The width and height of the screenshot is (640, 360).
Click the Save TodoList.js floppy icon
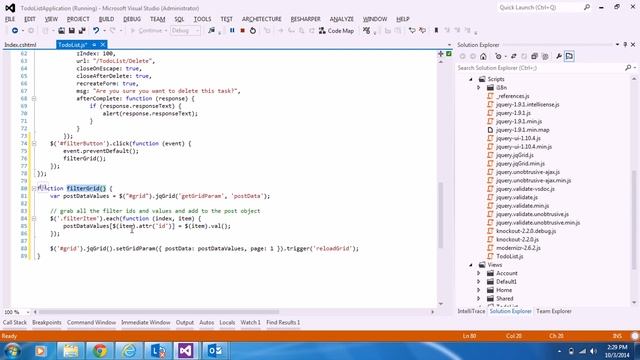point(71,31)
